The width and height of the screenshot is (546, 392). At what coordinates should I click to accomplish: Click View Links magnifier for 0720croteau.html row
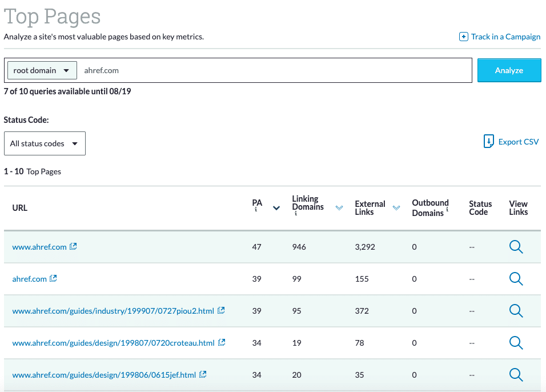pyautogui.click(x=516, y=343)
